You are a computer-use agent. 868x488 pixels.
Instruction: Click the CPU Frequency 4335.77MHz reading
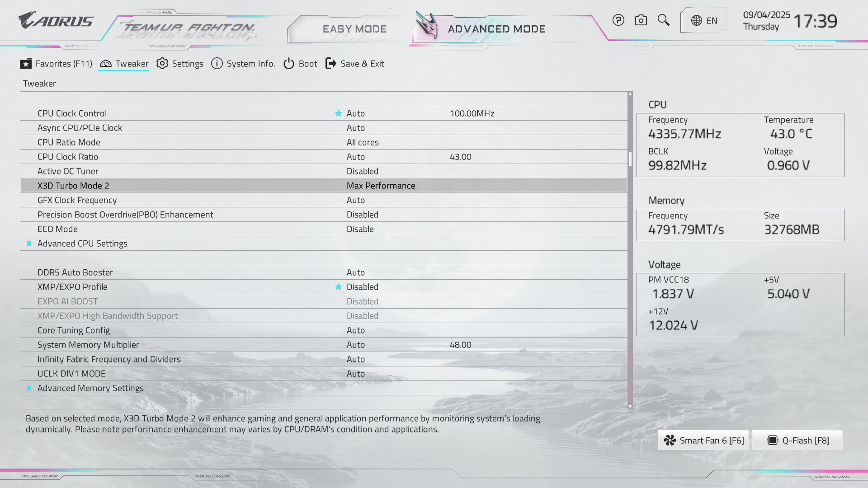pos(684,134)
